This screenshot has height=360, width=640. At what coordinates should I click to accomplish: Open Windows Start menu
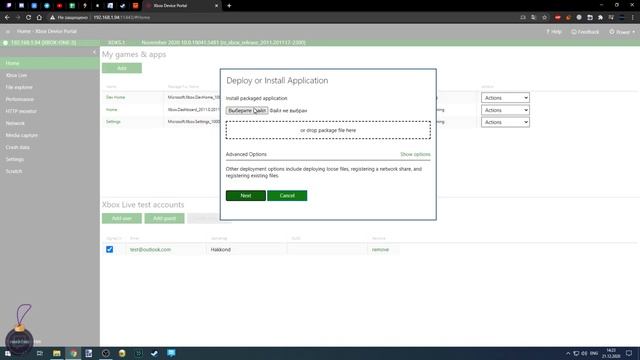tap(7, 353)
